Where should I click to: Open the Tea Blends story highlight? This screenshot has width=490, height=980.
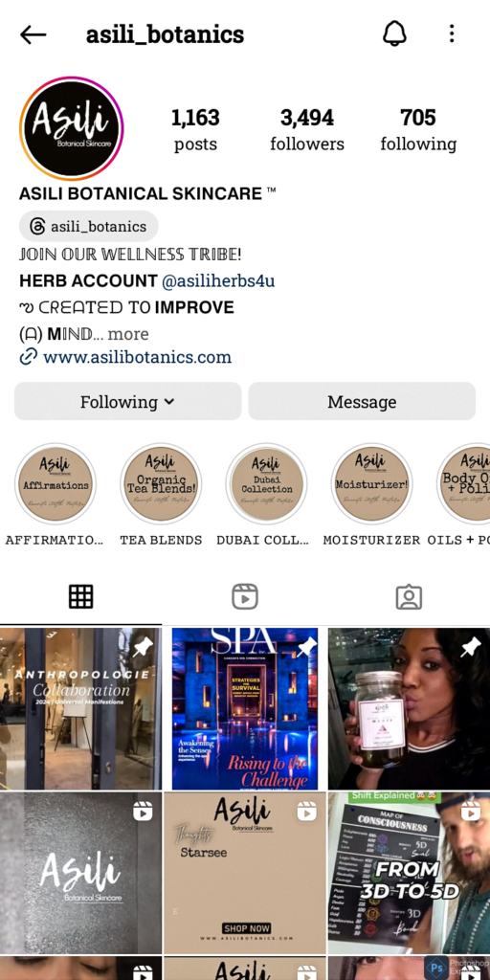161,483
